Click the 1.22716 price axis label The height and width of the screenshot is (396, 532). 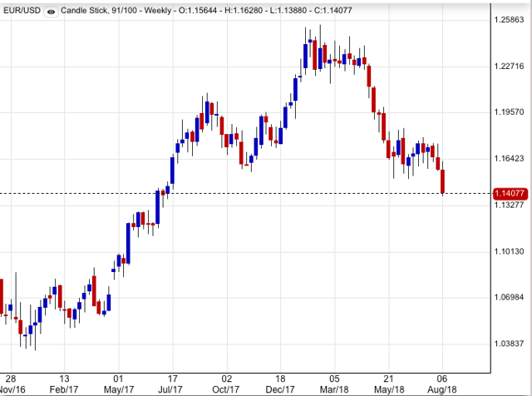click(x=510, y=67)
